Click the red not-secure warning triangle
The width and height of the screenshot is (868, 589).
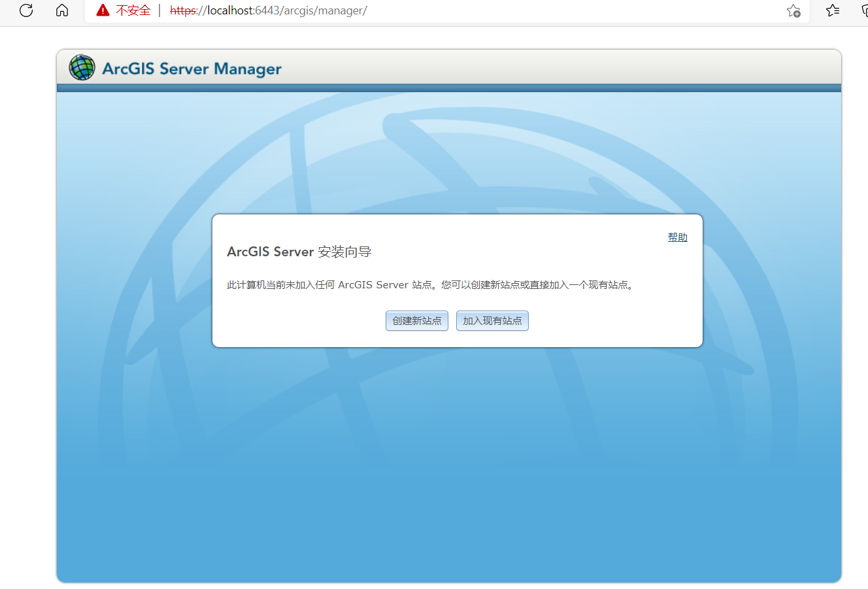tap(103, 10)
